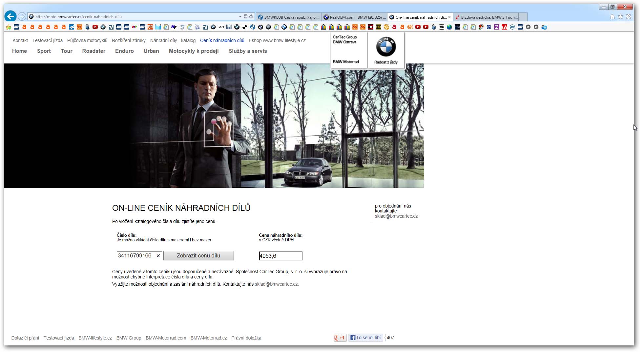644x352 pixels.
Task: Click the Facebook 'To se mi líbí' button
Action: point(365,338)
